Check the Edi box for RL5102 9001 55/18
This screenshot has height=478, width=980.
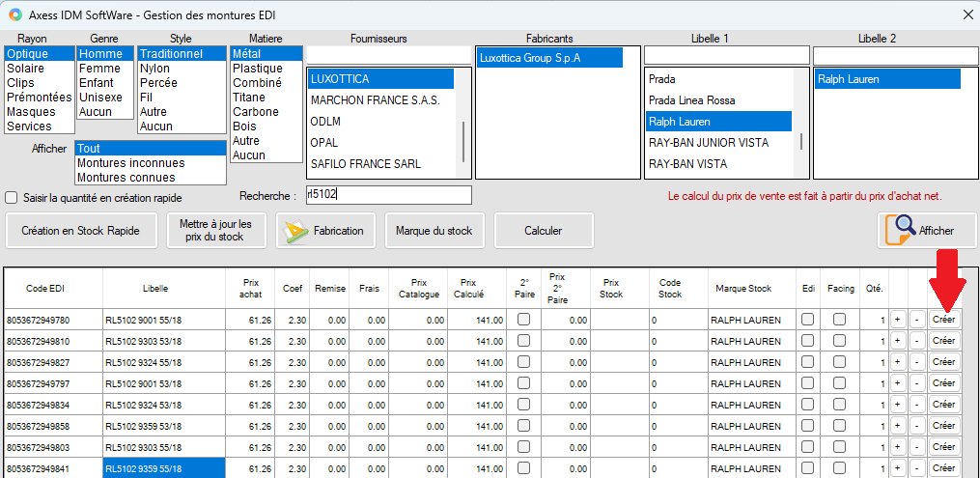click(807, 320)
